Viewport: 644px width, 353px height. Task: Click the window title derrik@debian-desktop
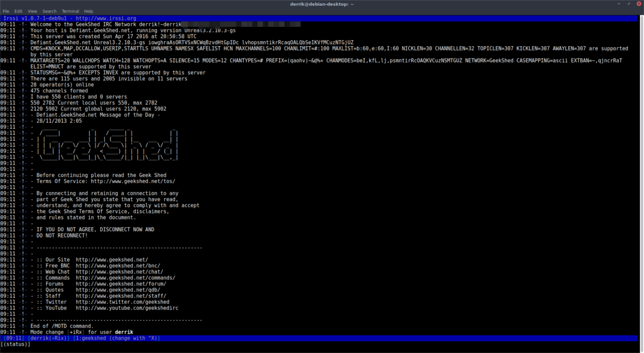click(x=322, y=4)
